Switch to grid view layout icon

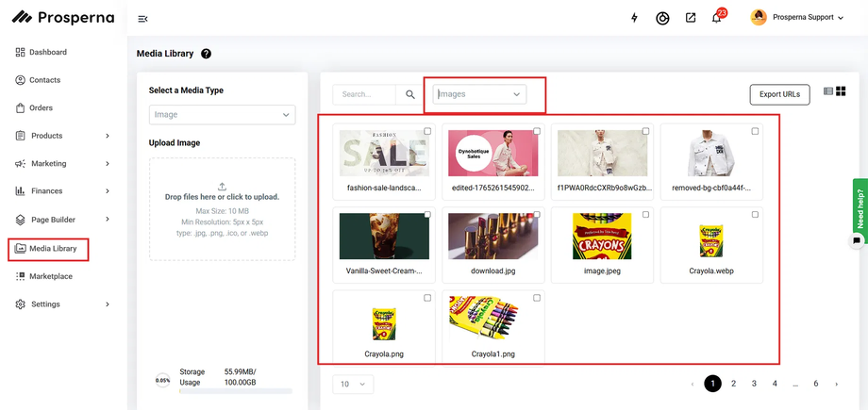(x=841, y=91)
